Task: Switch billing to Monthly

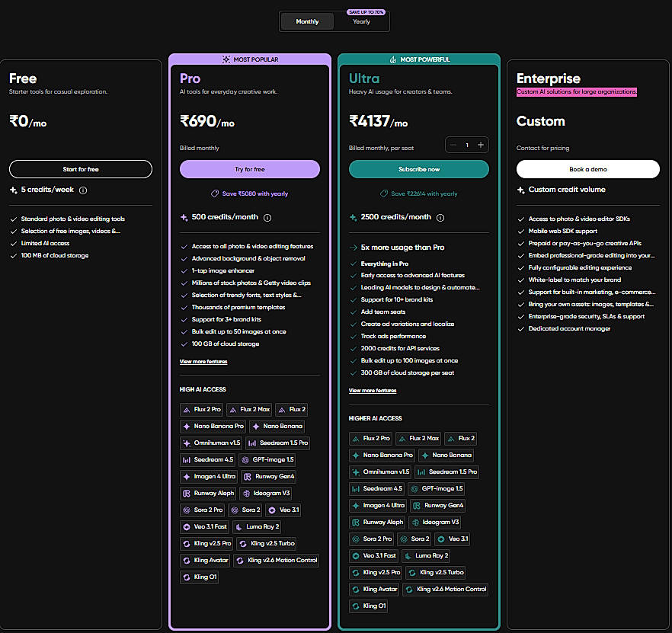Action: point(307,21)
